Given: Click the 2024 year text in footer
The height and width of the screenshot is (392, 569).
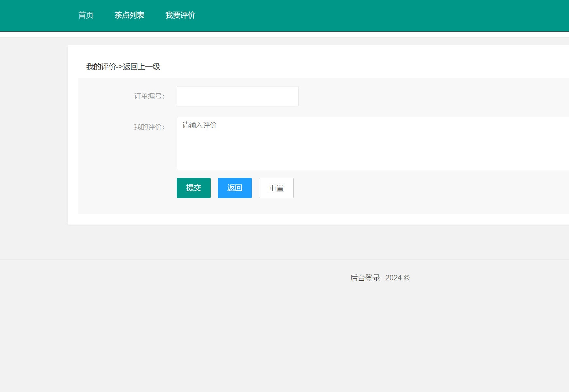Looking at the screenshot, I should (x=393, y=278).
